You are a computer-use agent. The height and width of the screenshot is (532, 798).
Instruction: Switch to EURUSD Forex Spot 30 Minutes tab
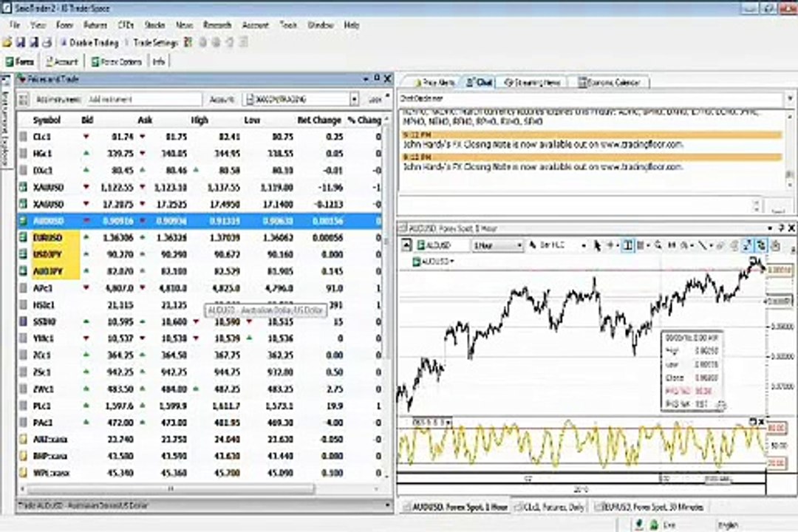(x=649, y=507)
